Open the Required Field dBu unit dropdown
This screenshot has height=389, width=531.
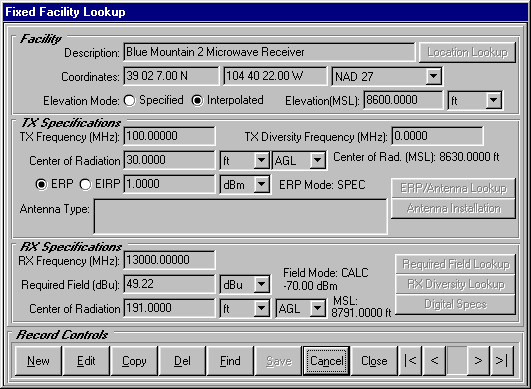point(261,284)
